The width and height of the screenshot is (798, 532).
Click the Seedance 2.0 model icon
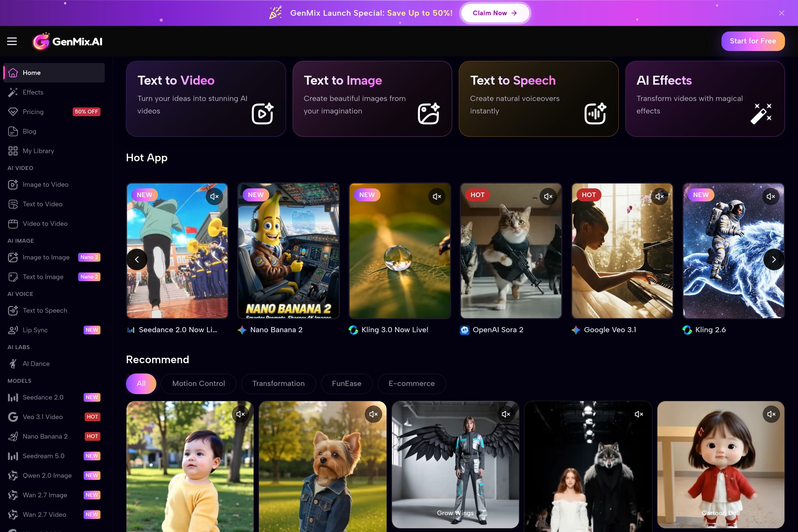(13, 397)
